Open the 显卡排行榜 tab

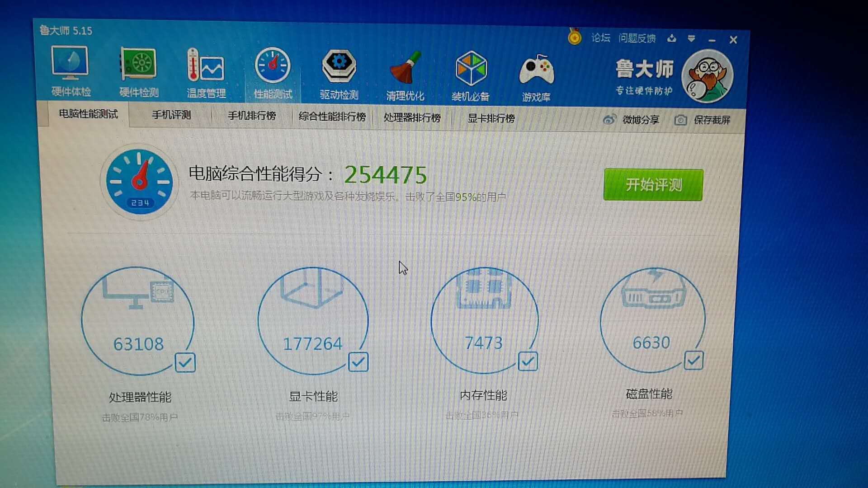pyautogui.click(x=491, y=118)
